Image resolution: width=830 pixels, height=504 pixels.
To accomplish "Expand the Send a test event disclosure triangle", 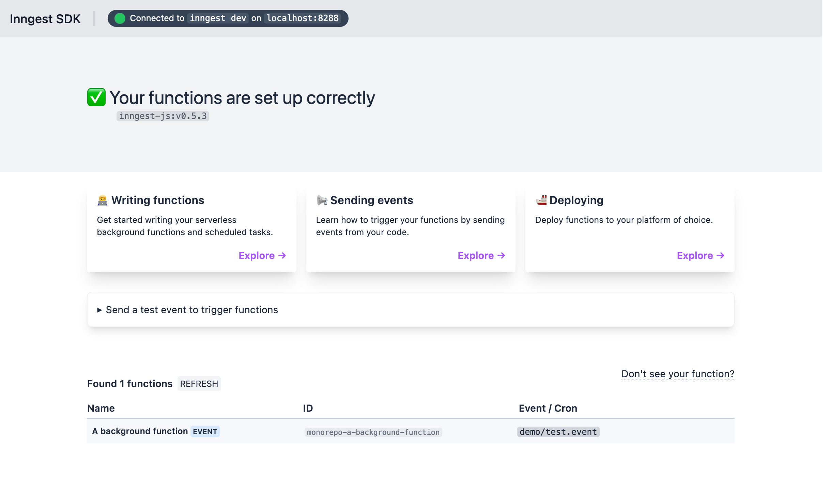I will click(x=99, y=310).
